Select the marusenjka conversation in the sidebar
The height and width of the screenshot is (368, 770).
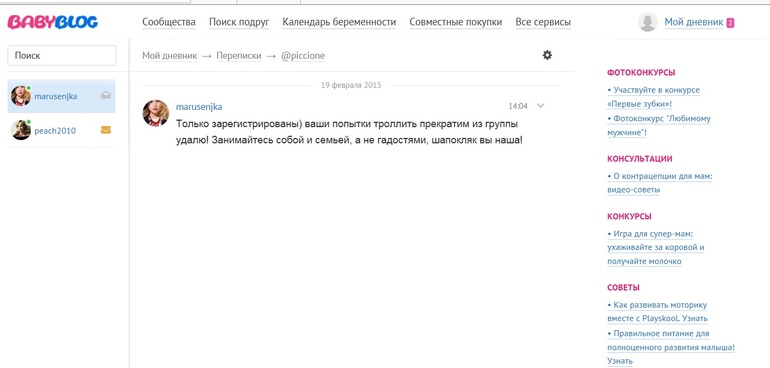61,96
